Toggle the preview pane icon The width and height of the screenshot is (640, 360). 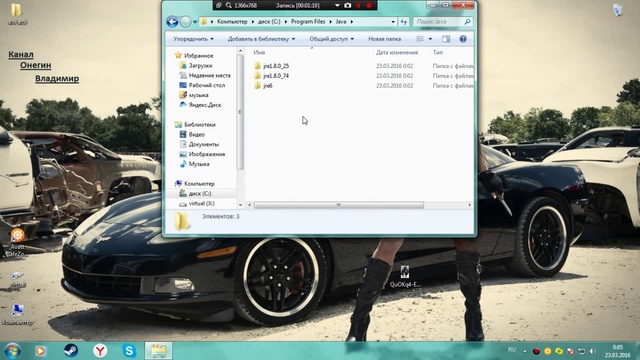446,39
